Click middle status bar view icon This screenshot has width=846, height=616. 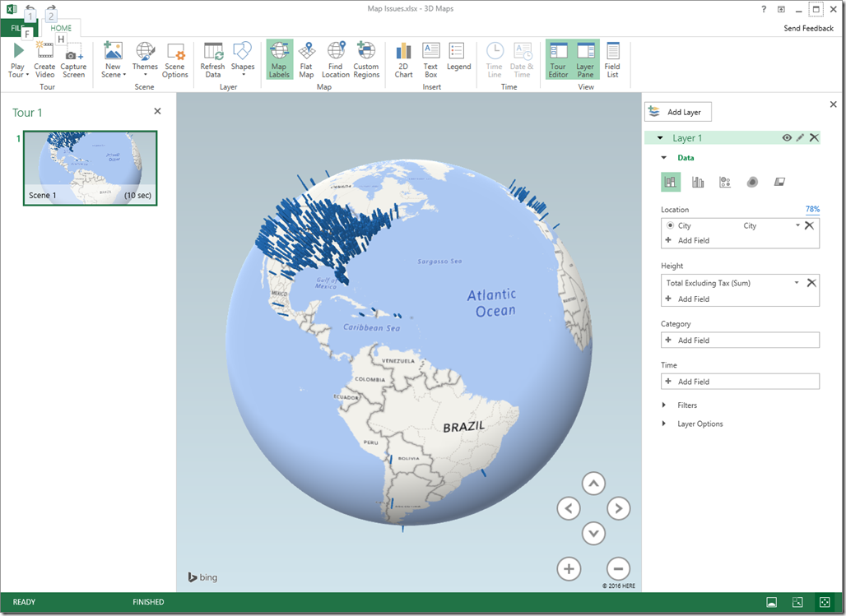[798, 602]
